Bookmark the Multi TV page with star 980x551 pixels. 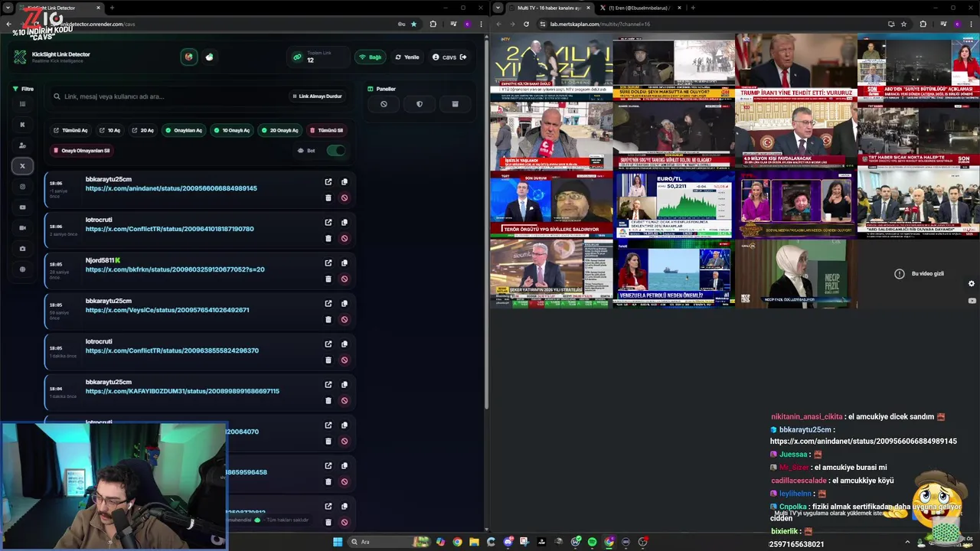pos(903,24)
